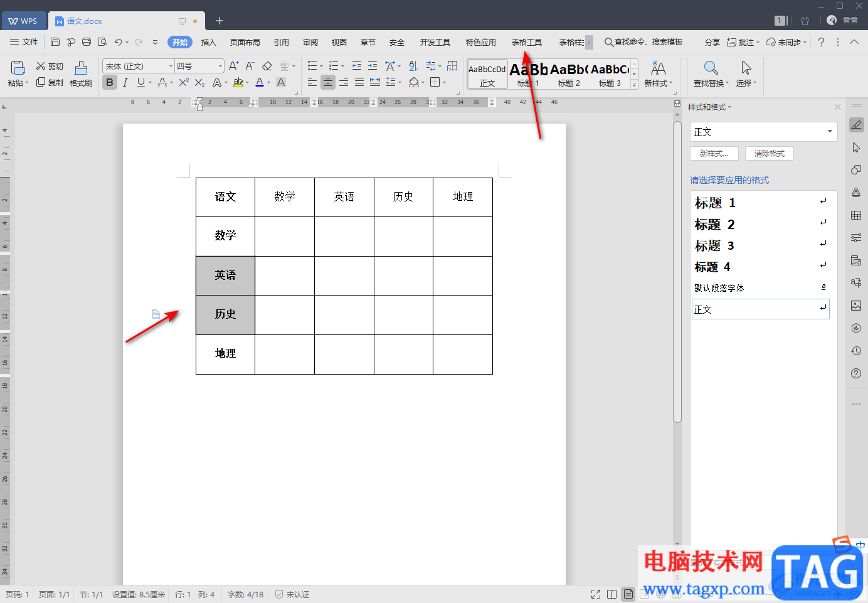Image resolution: width=868 pixels, height=603 pixels.
Task: Click the Sort A-Z icon
Action: (413, 66)
